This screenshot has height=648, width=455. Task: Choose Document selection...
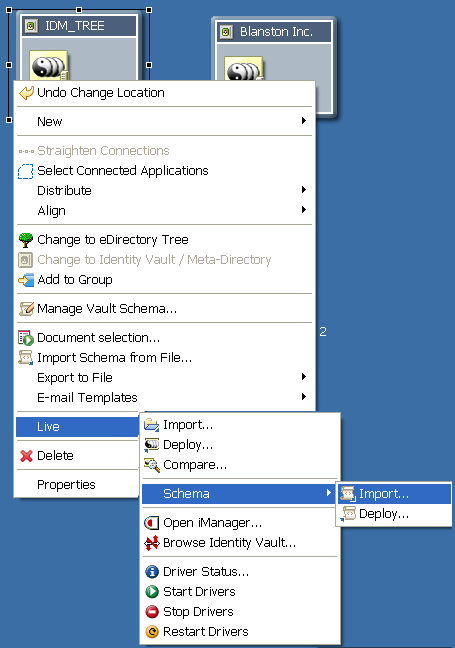click(164, 338)
